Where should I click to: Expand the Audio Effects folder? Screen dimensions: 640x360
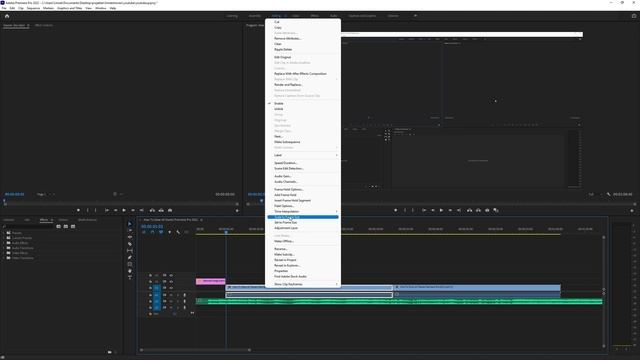tap(4, 243)
